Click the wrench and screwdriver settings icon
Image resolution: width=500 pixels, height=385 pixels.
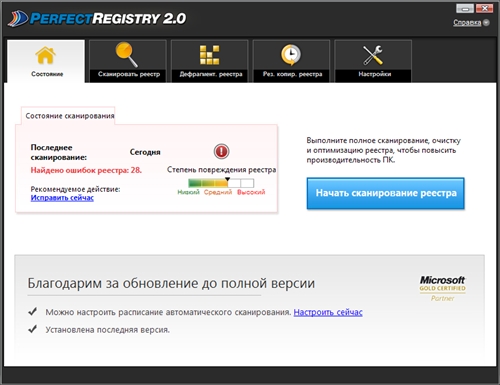373,55
